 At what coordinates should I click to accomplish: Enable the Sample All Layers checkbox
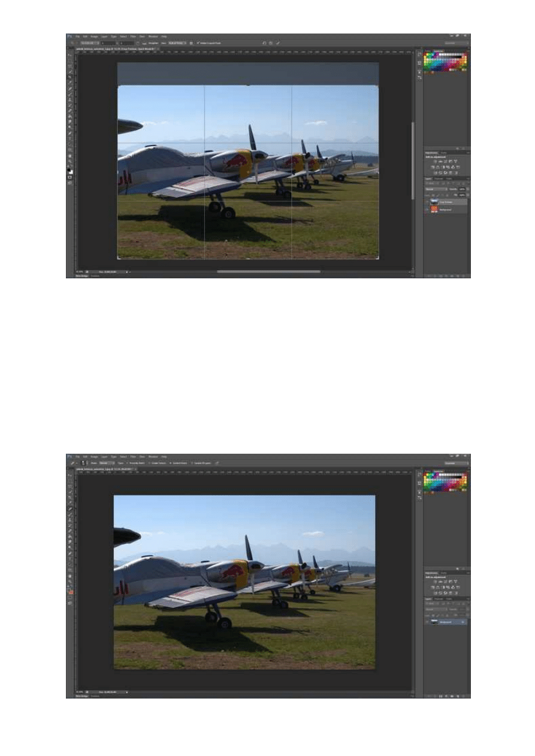[192, 463]
